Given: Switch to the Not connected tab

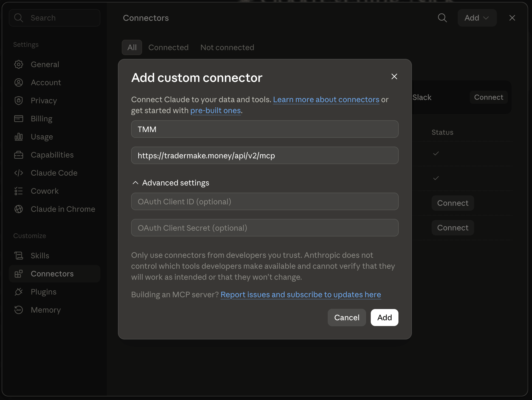Looking at the screenshot, I should point(227,47).
